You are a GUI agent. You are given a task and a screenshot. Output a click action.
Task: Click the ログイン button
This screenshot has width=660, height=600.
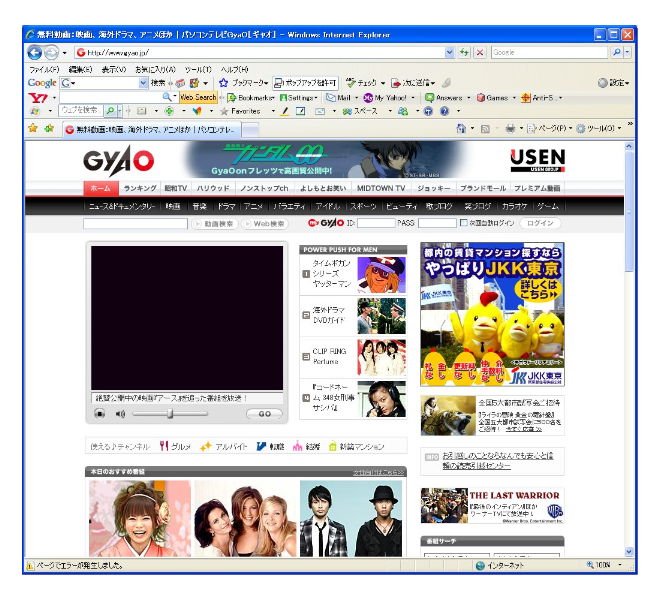tap(540, 223)
